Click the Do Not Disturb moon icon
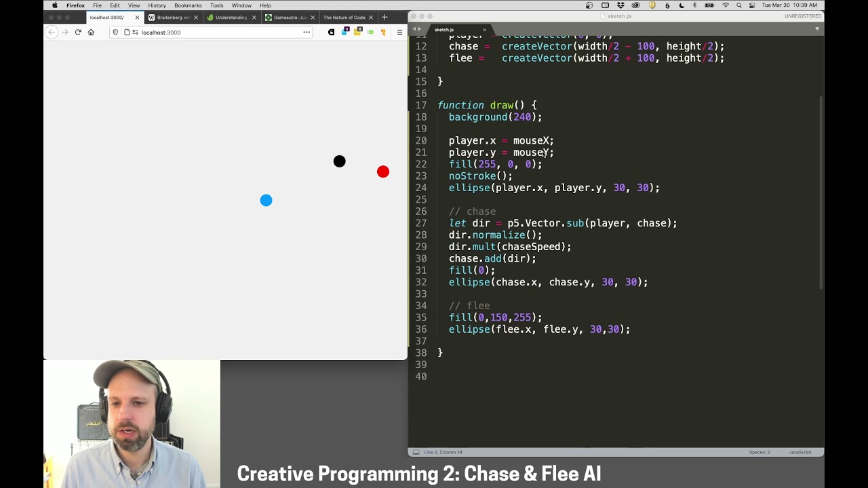 682,5
